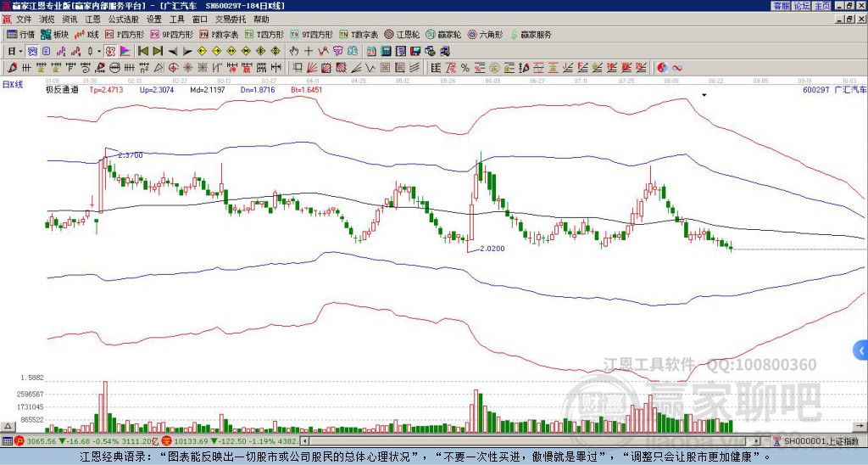Click the percent sign tool icon
The width and height of the screenshot is (868, 465).
465,68
